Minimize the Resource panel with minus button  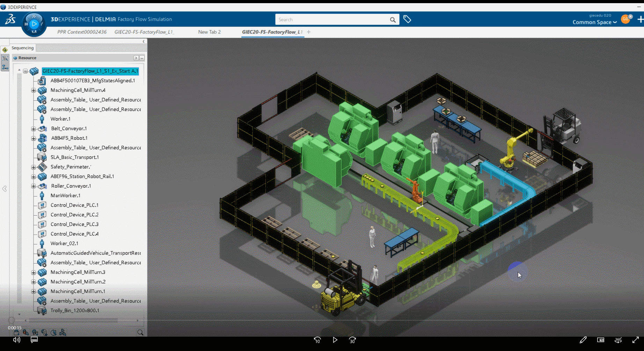point(142,58)
